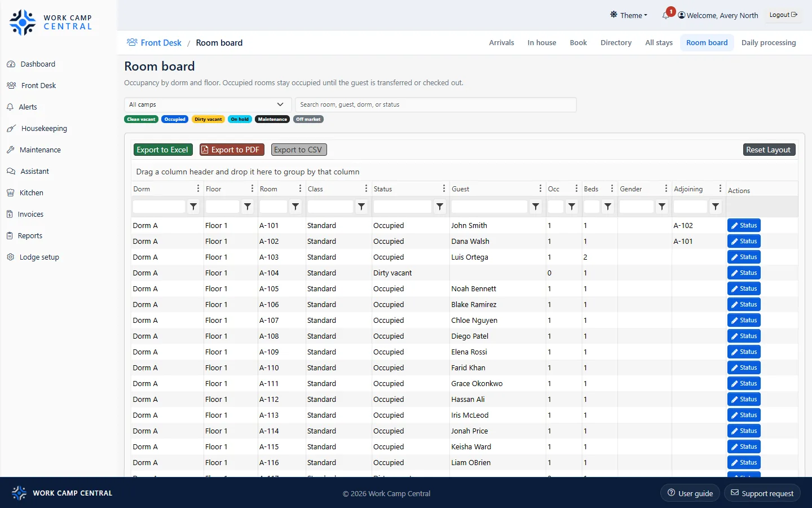Click the Dashboard sidebar icon
Image resolution: width=812 pixels, height=508 pixels.
pyautogui.click(x=11, y=64)
